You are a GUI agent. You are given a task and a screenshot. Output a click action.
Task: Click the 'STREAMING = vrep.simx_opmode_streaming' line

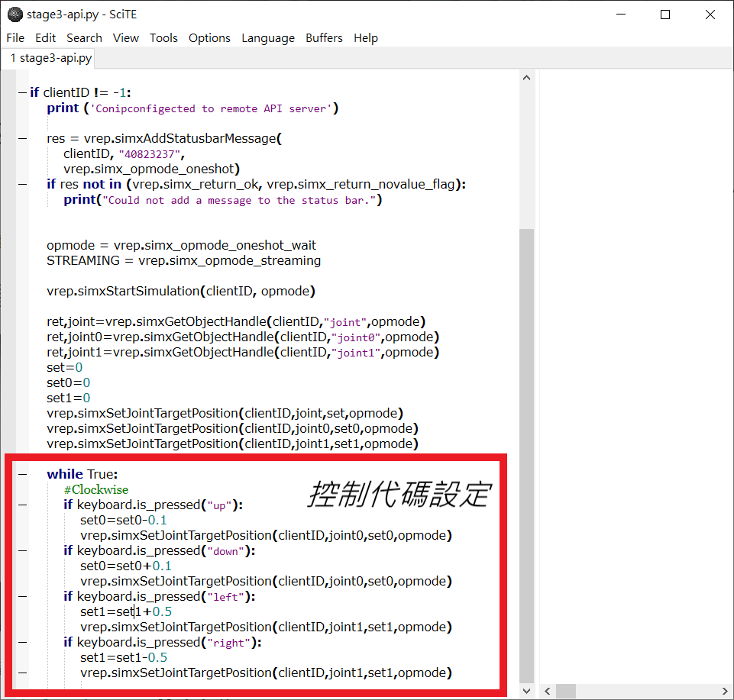tap(183, 260)
